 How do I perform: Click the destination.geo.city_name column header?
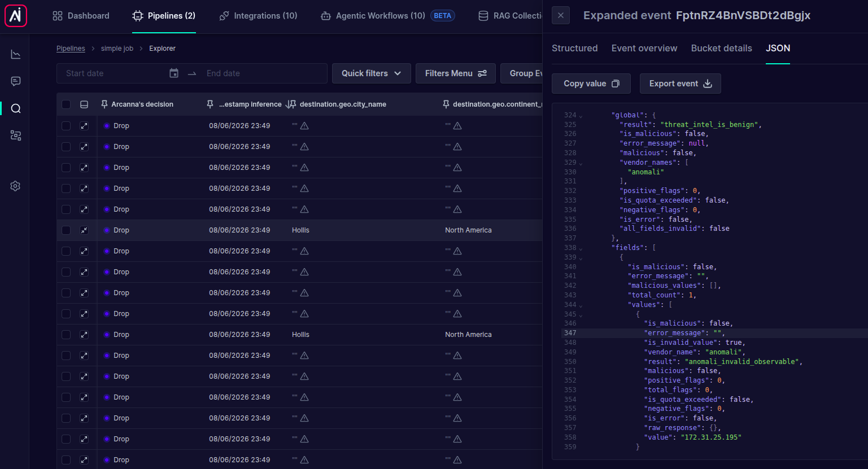343,104
